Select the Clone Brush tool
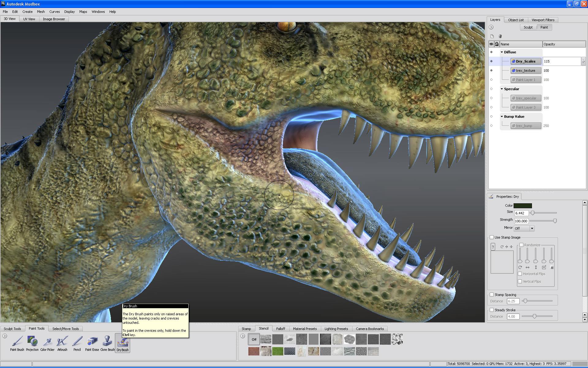This screenshot has height=368, width=588. click(107, 342)
